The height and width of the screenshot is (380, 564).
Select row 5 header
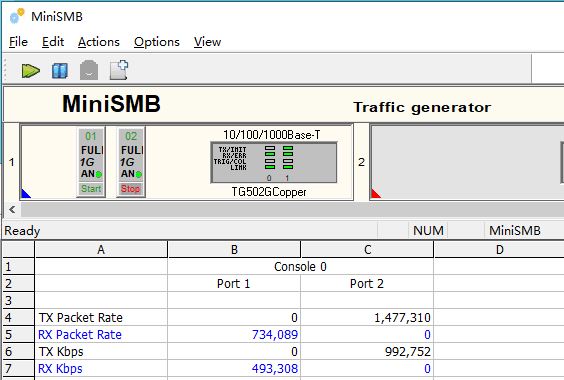[x=18, y=334]
